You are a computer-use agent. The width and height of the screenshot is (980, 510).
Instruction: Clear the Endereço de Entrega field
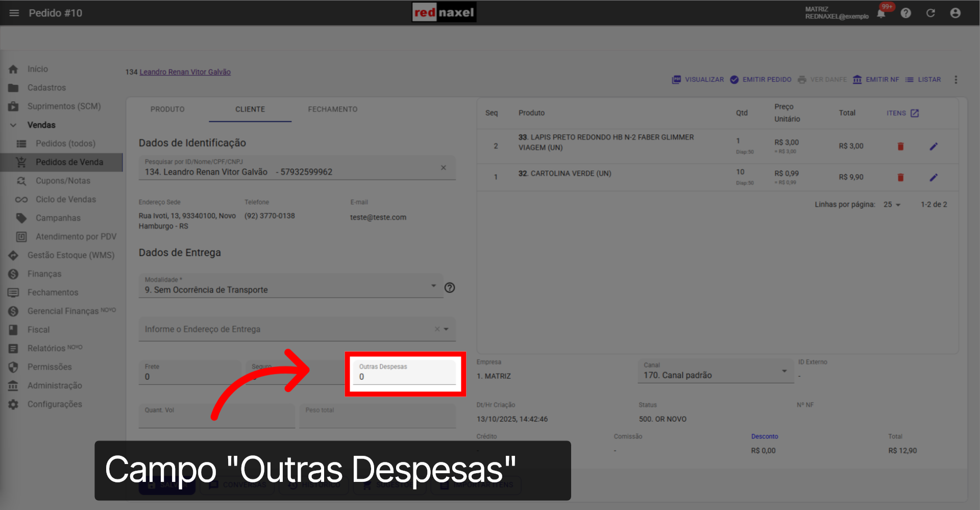(x=437, y=329)
